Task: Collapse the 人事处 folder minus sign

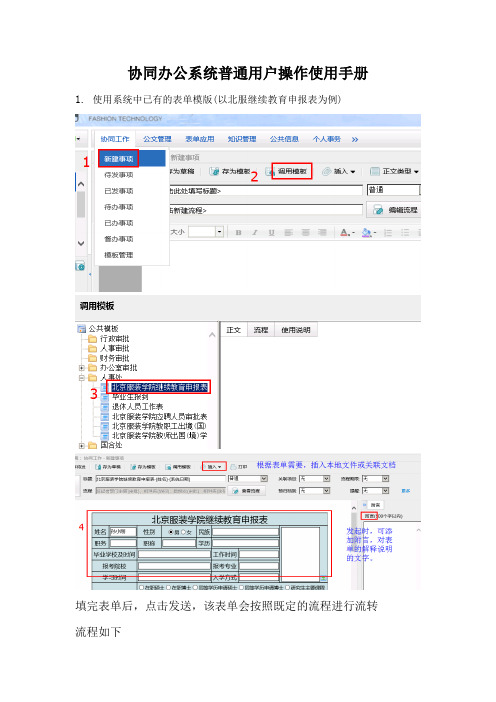Action: coord(82,378)
